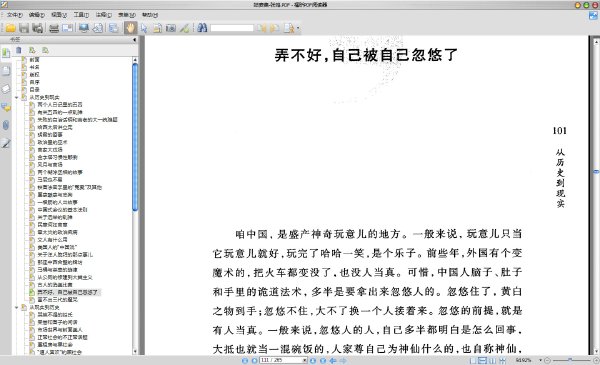600x365 pixels.
Task: Click the bookmark list scroll-down arrow
Action: (x=135, y=352)
